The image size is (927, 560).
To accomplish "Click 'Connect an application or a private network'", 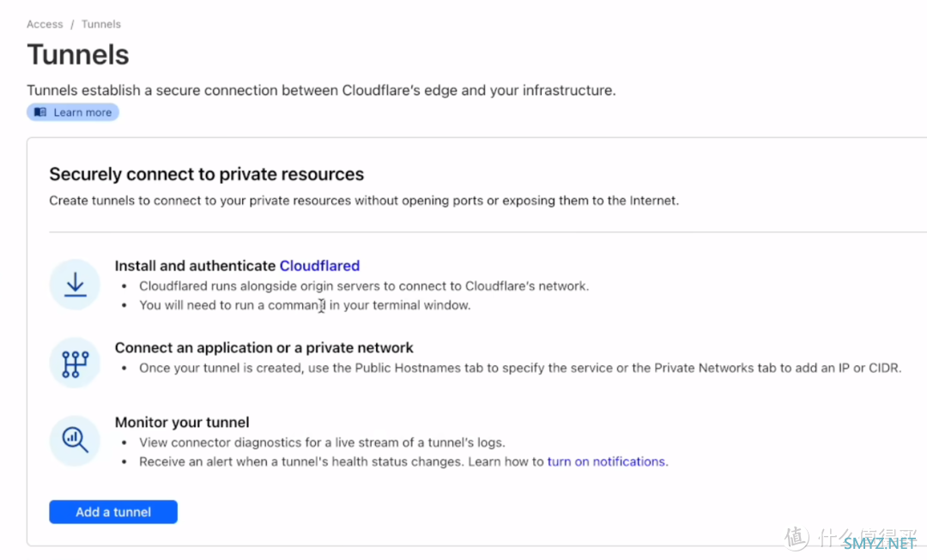I will pos(264,347).
